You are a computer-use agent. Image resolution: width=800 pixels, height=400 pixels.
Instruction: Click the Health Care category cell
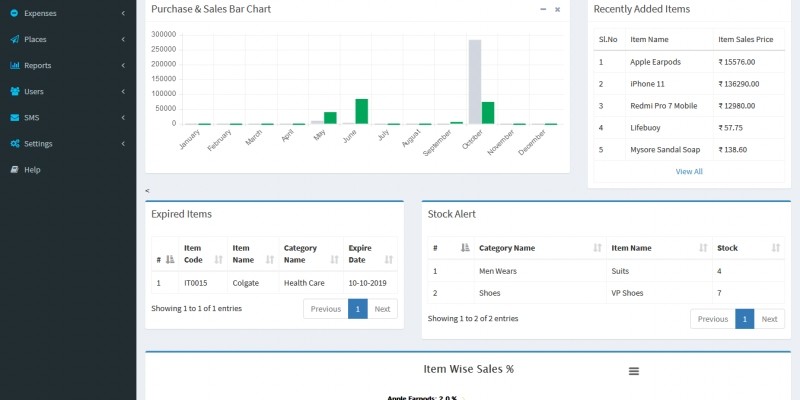pos(311,283)
